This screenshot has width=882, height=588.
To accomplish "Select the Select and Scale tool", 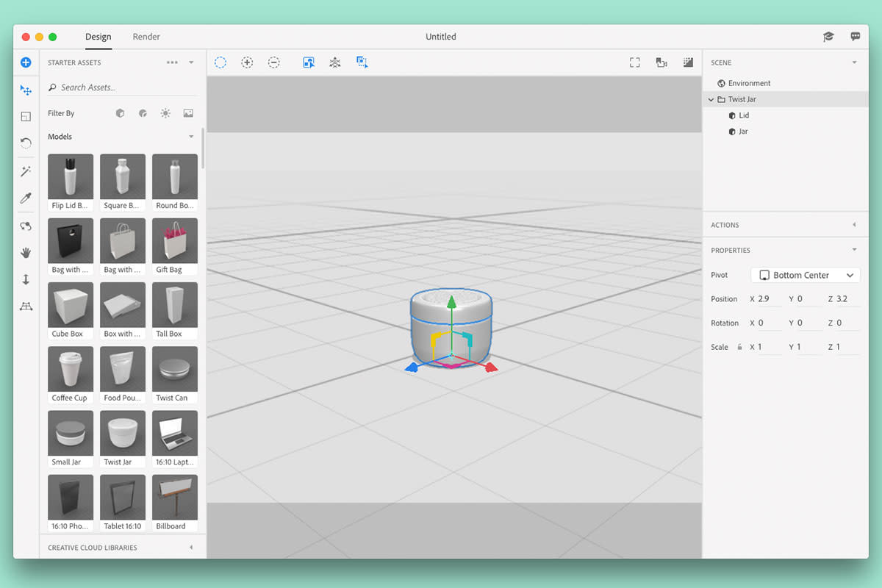I will (26, 117).
